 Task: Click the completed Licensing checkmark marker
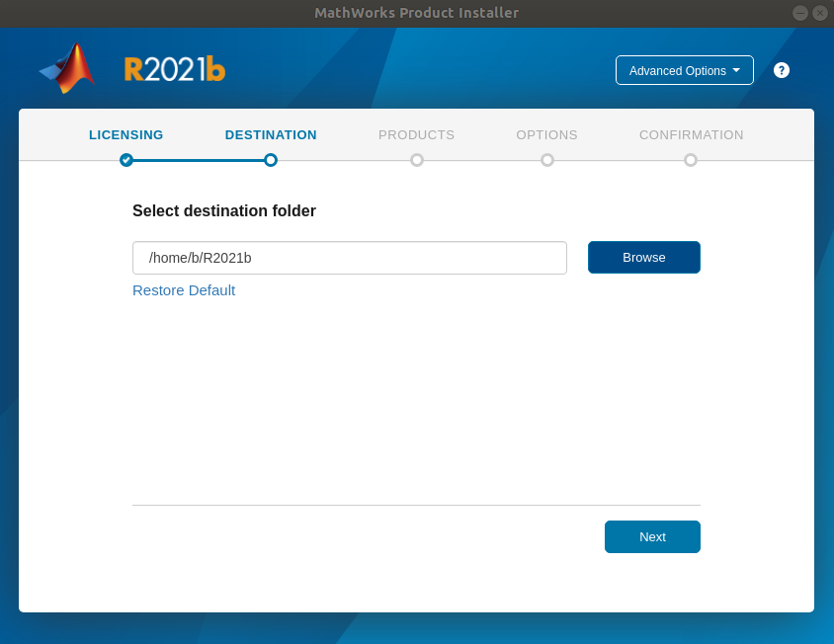click(x=126, y=160)
